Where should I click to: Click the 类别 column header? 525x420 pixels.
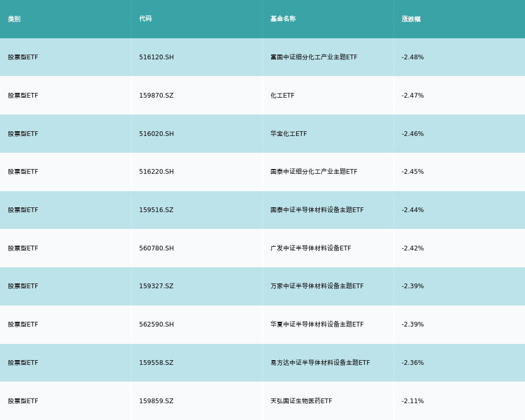tap(14, 19)
